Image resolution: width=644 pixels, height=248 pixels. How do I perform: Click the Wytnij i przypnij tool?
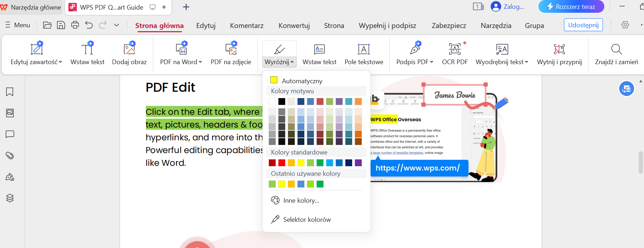[x=559, y=53]
